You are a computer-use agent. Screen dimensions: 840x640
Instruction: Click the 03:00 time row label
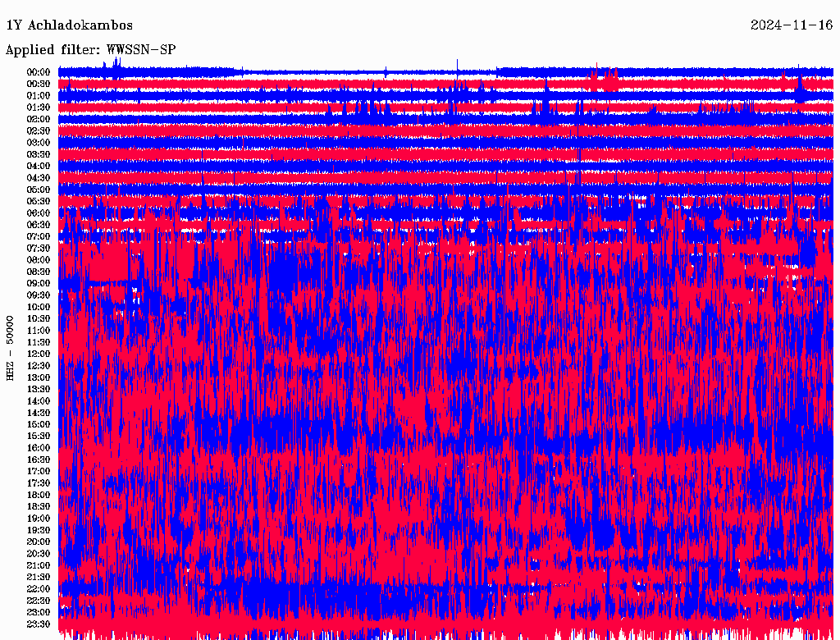click(x=39, y=143)
